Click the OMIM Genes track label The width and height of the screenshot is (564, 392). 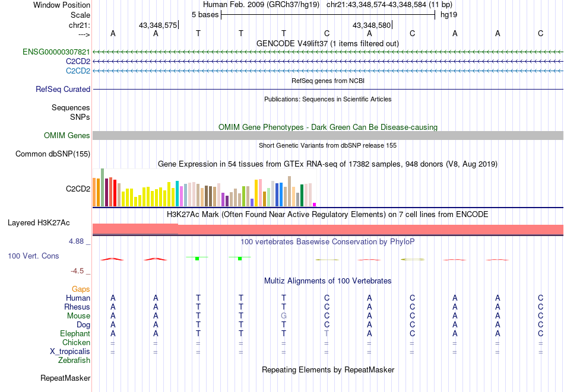67,135
